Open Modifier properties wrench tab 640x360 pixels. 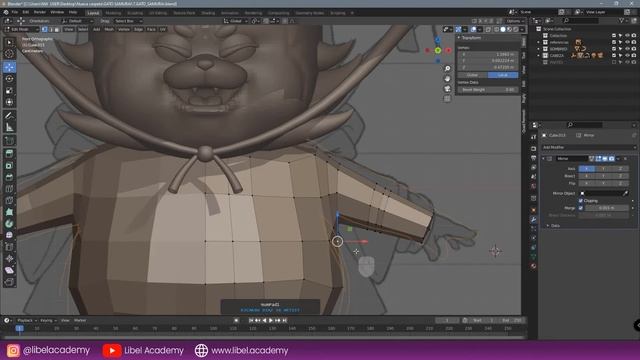533,220
